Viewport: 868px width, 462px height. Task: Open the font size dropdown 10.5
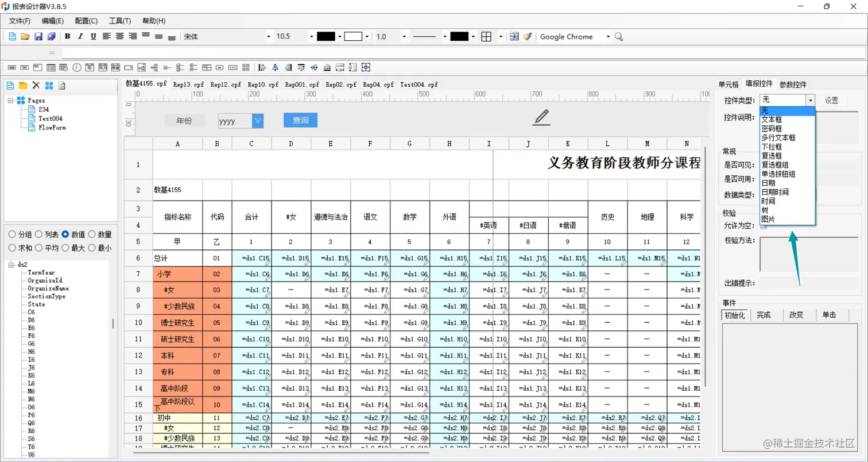point(312,37)
